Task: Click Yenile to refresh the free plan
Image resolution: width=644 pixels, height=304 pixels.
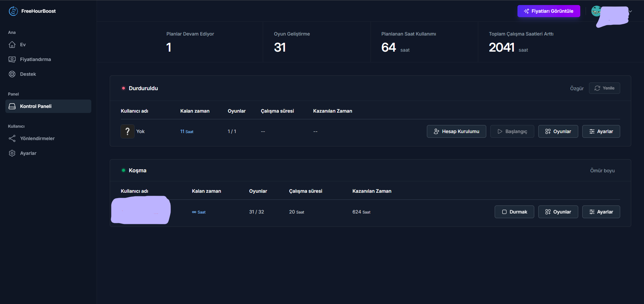Action: pos(604,88)
